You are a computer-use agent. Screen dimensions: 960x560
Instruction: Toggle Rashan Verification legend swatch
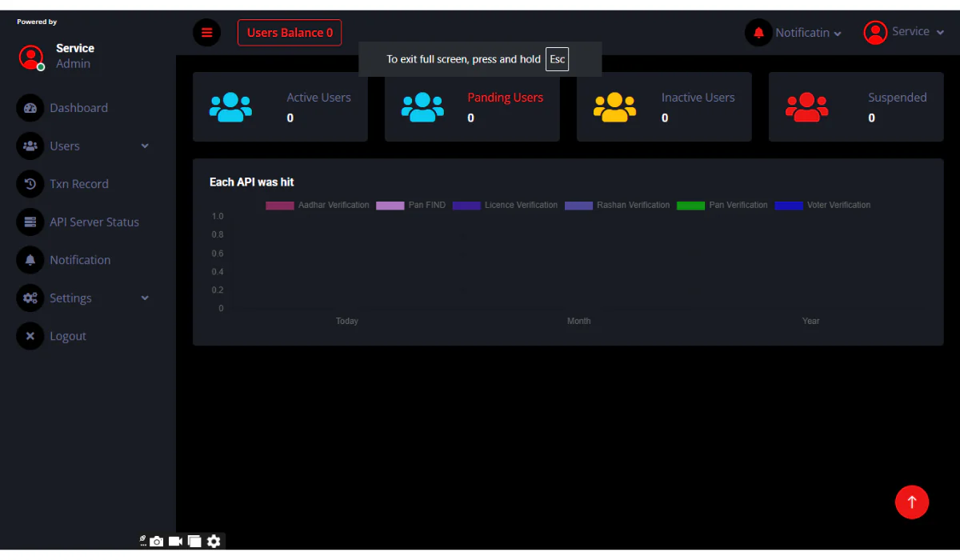(578, 206)
